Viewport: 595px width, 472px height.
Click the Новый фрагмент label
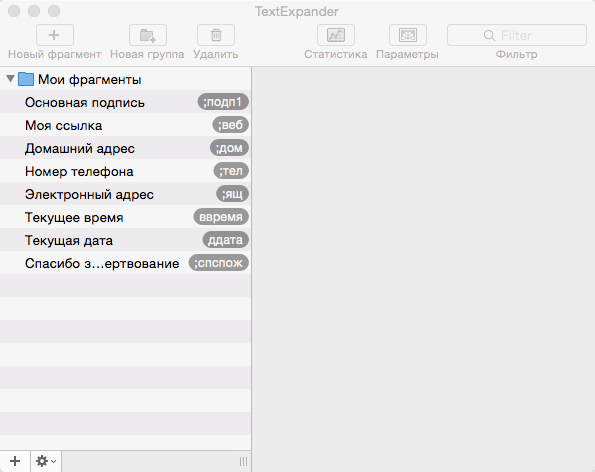click(x=55, y=54)
